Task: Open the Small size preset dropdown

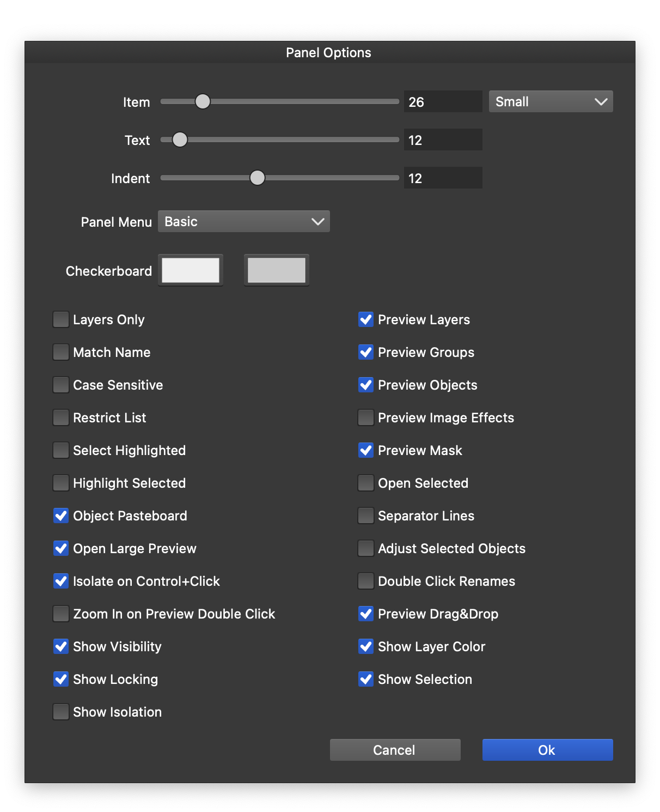Action: click(551, 102)
